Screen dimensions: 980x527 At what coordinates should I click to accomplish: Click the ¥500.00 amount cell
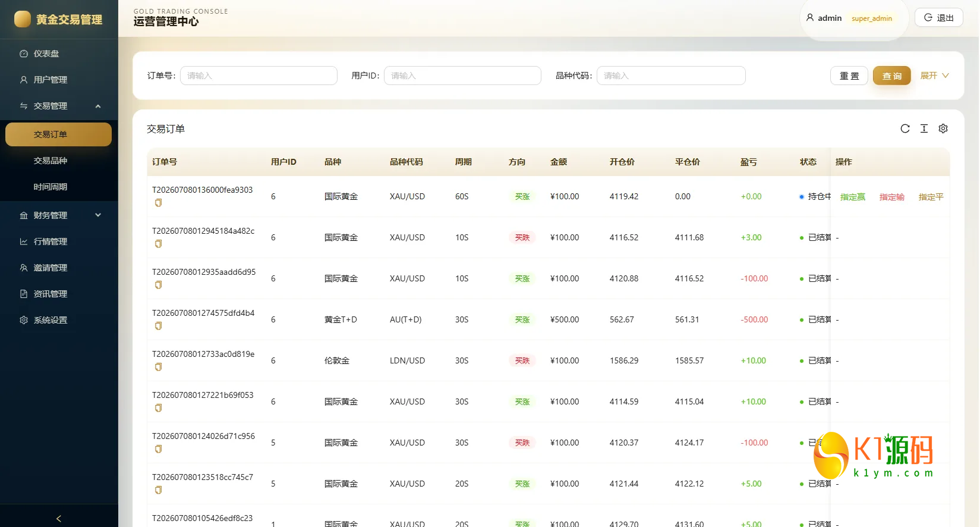pyautogui.click(x=565, y=319)
